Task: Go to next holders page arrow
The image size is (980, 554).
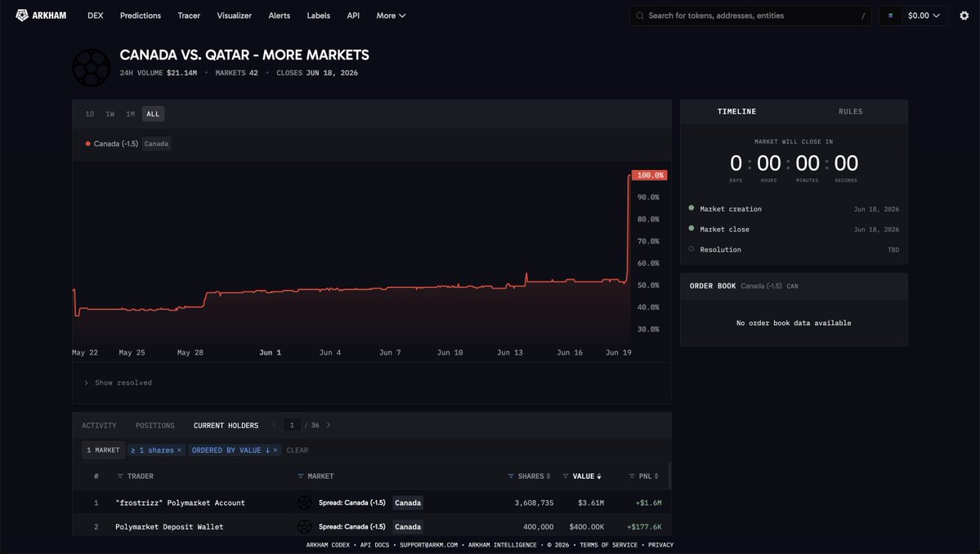Action: (x=328, y=426)
